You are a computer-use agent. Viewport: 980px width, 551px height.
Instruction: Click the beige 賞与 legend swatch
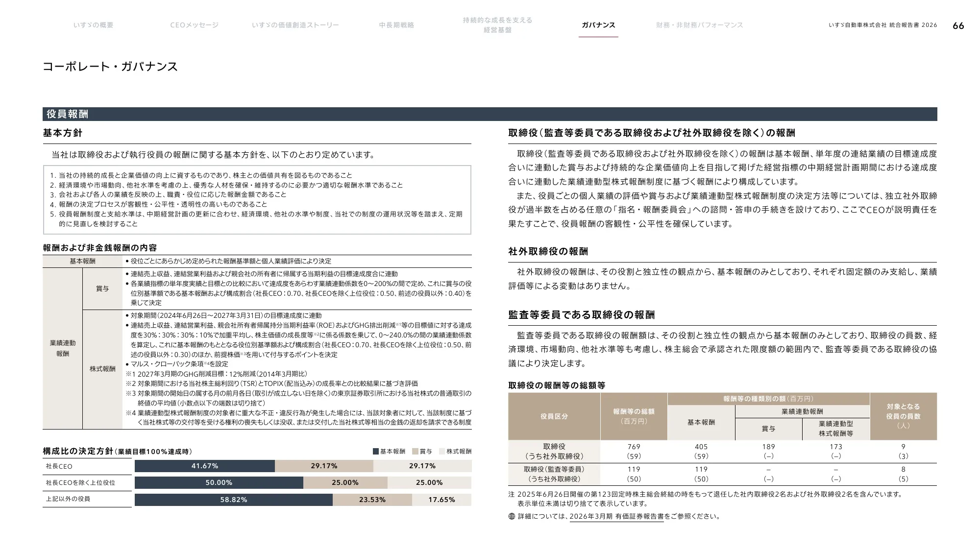(415, 452)
